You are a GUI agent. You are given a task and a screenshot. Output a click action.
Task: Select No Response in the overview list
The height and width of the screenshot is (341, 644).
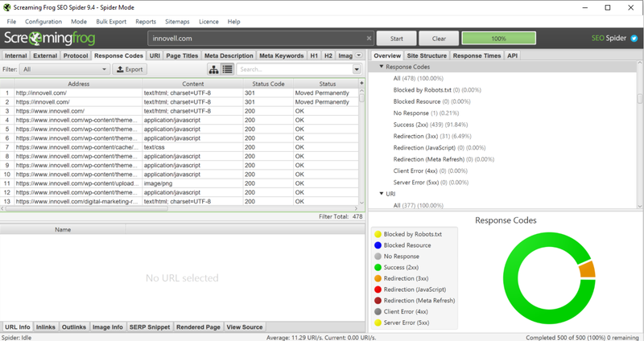click(x=426, y=113)
